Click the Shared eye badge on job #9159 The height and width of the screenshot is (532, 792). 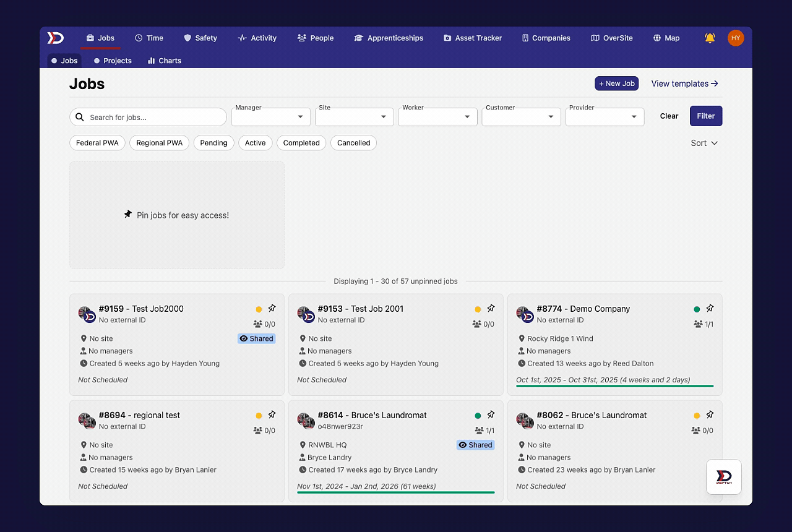point(256,338)
